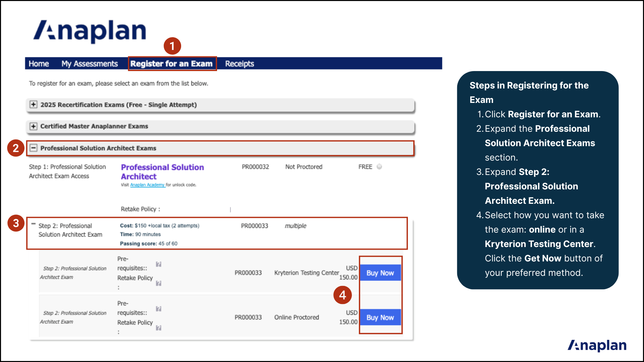This screenshot has width=644, height=362.
Task: Open the Professional Solution Architect exam link
Action: [x=162, y=172]
